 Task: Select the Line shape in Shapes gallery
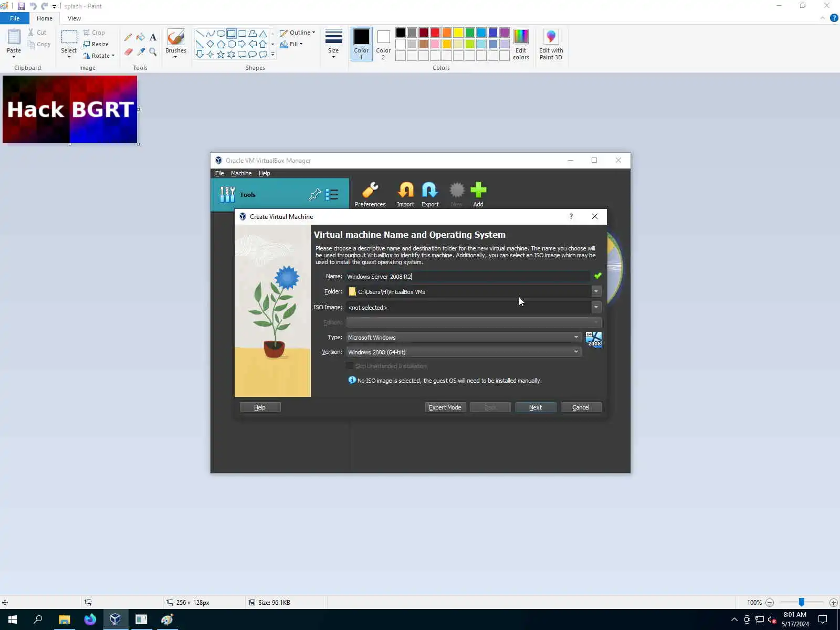200,34
